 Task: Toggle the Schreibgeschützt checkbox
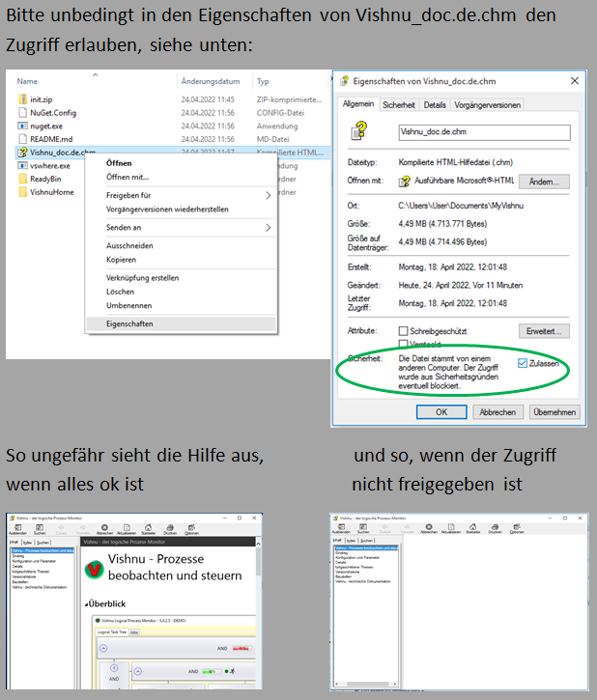click(403, 331)
